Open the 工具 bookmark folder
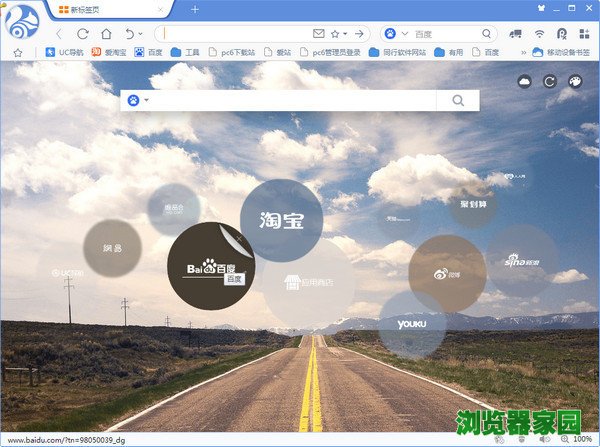 185,52
